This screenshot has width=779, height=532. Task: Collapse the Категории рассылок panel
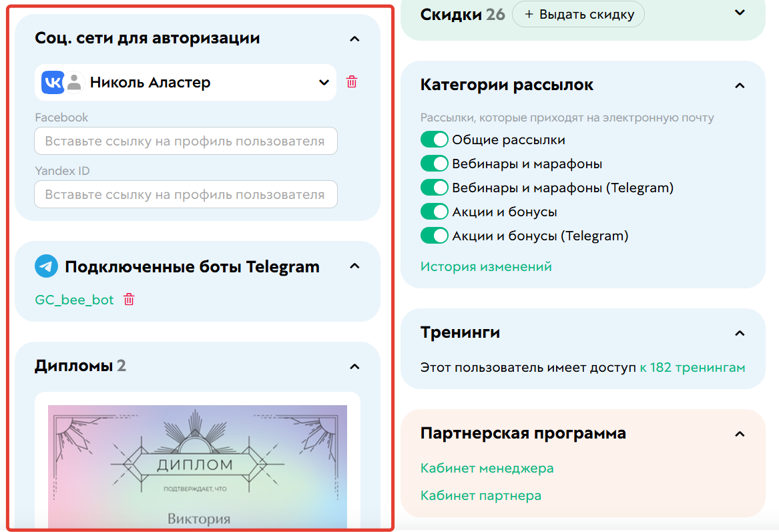click(x=740, y=85)
